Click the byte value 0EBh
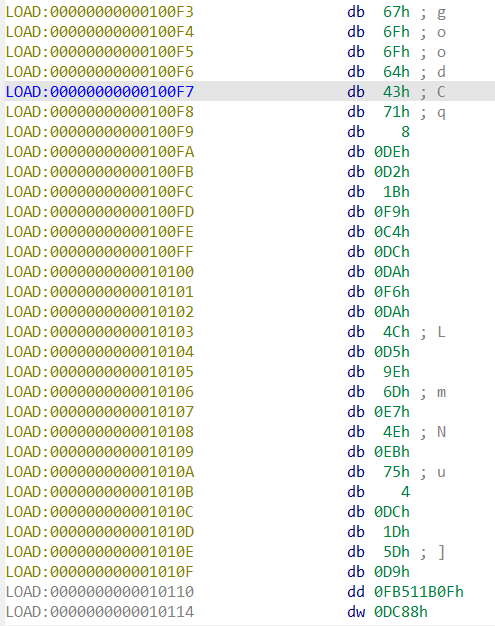 [392, 452]
